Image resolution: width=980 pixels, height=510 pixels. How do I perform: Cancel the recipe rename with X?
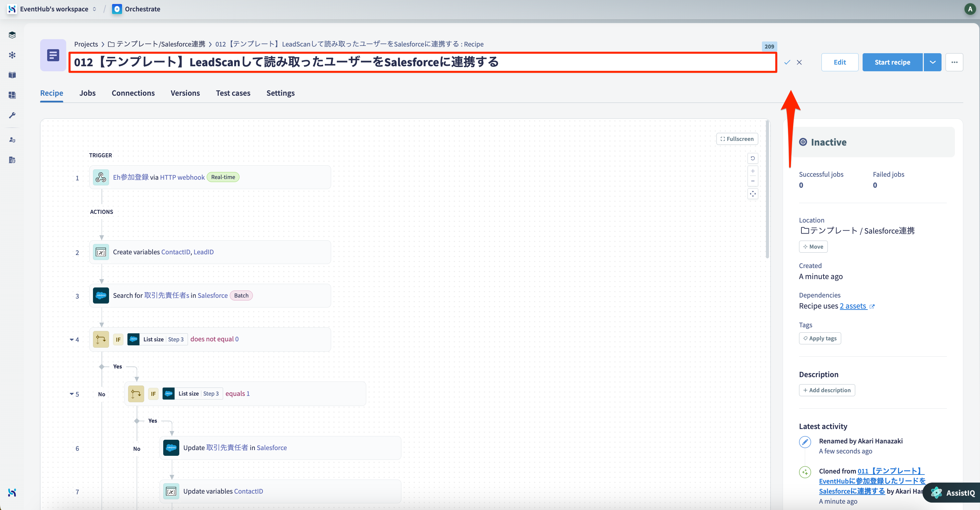[799, 62]
